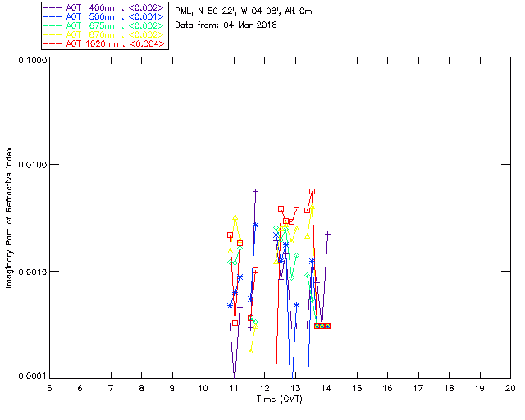
Task: Click the x-axis tick label 5
Action: (49, 387)
